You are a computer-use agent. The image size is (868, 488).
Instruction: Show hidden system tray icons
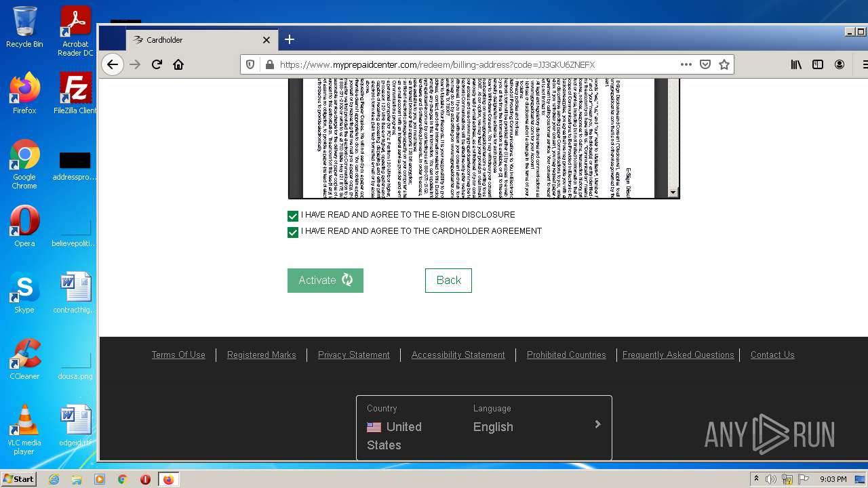pyautogui.click(x=756, y=479)
